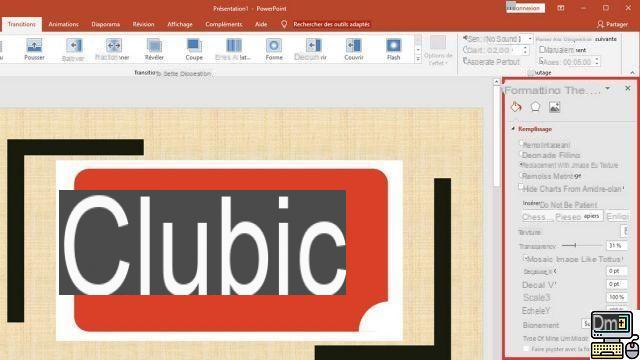This screenshot has width=640, height=360.
Task: Collapse the Remplissage section
Action: point(513,129)
